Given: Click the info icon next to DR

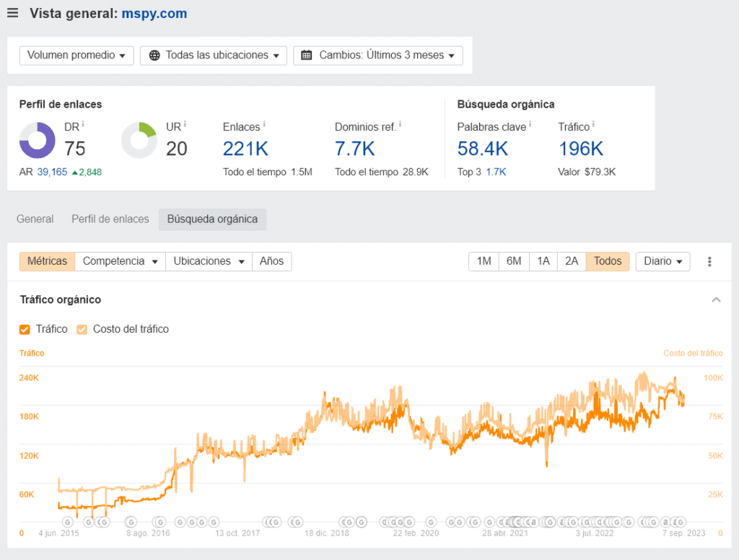Looking at the screenshot, I should pyautogui.click(x=83, y=124).
